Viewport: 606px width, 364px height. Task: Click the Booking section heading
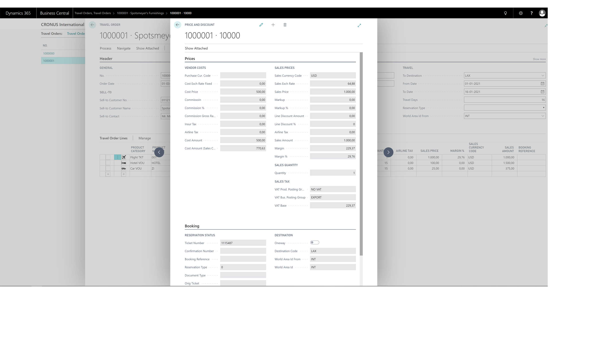click(x=192, y=226)
